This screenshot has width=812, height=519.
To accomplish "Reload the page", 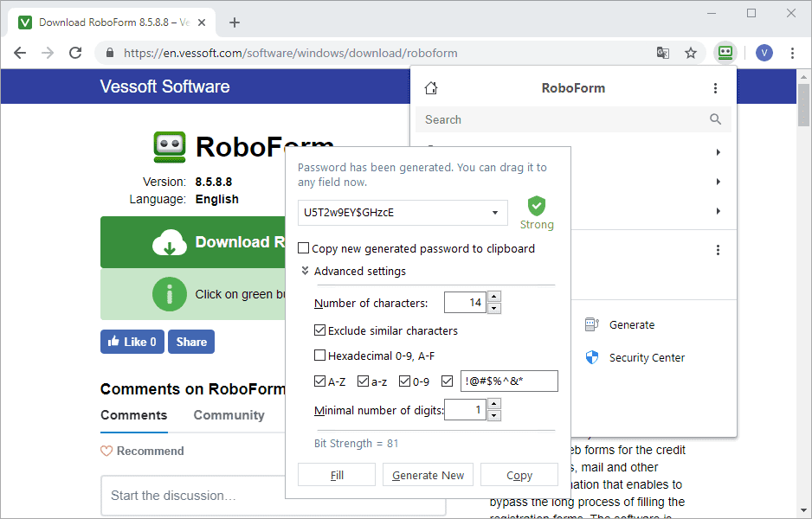I will [x=75, y=53].
